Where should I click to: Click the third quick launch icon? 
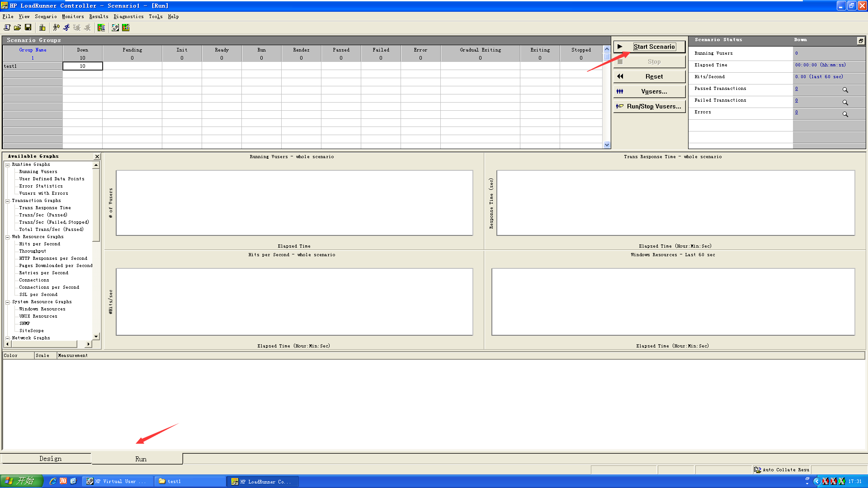pyautogui.click(x=73, y=481)
